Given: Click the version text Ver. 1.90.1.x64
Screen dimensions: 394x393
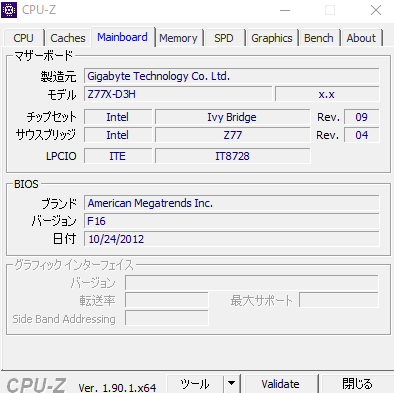Looking at the screenshot, I should point(117,388).
